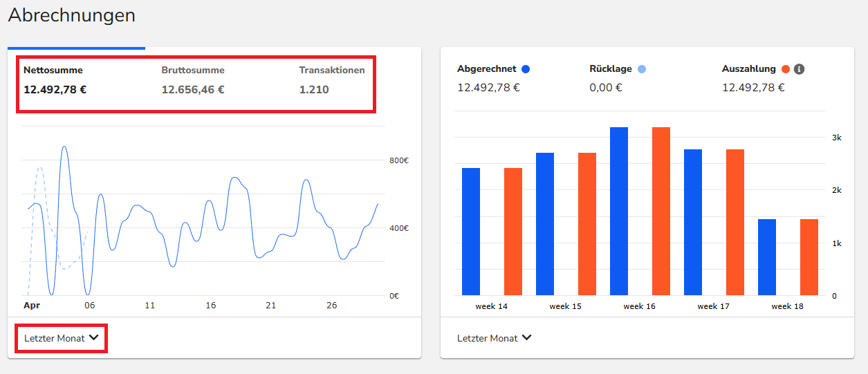868x374 pixels.
Task: Click the orange bar for week 14
Action: pyautogui.click(x=513, y=232)
